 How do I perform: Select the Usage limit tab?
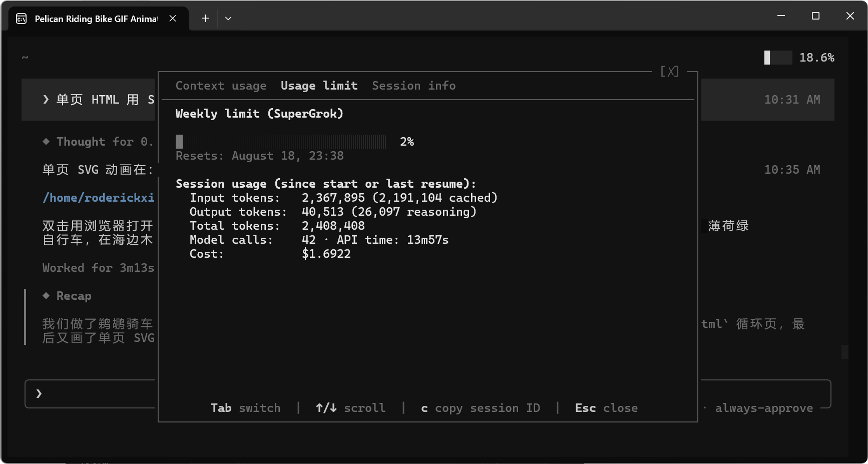(319, 86)
